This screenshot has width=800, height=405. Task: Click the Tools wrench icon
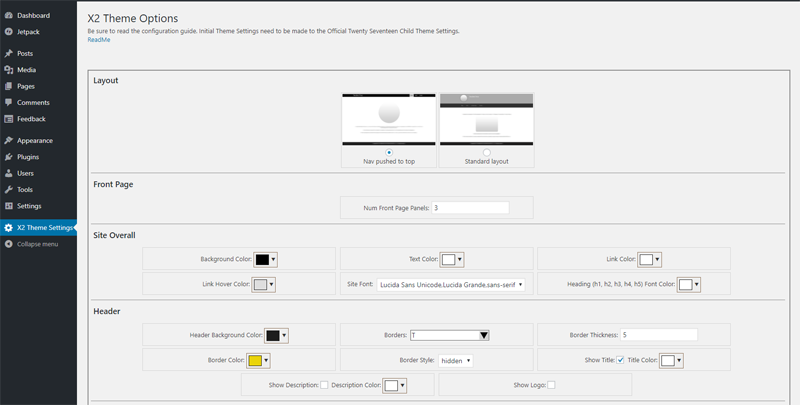point(9,189)
